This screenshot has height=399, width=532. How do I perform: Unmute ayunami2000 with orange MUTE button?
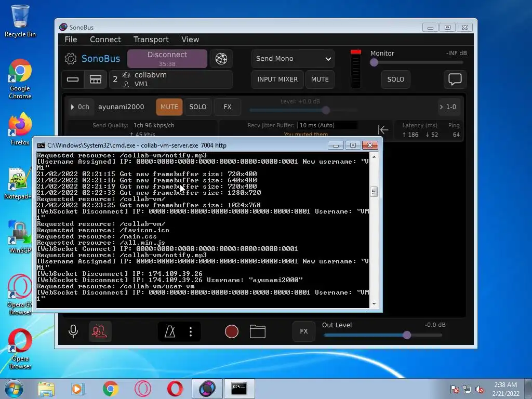click(x=169, y=107)
